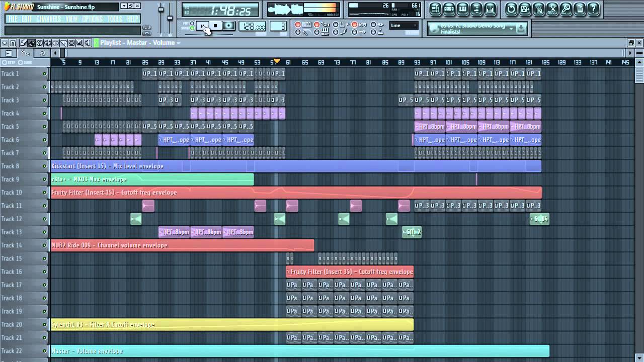Open the help question mark icon
This screenshot has height=362, width=644.
(x=593, y=9)
